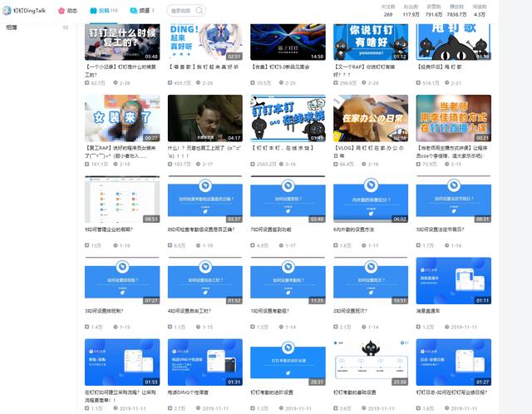Screen dimensions: 532x414
Task: Open the following count showing 269
Action: click(x=388, y=11)
